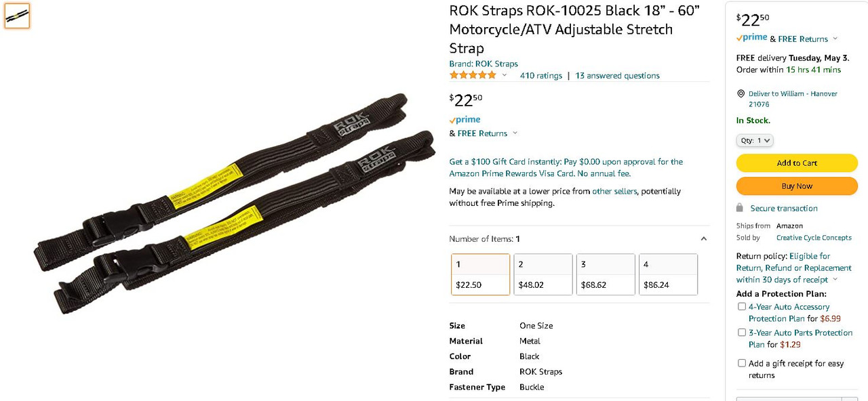This screenshot has width=868, height=401.
Task: Click Creative Cycle Concepts seller link
Action: tap(814, 238)
